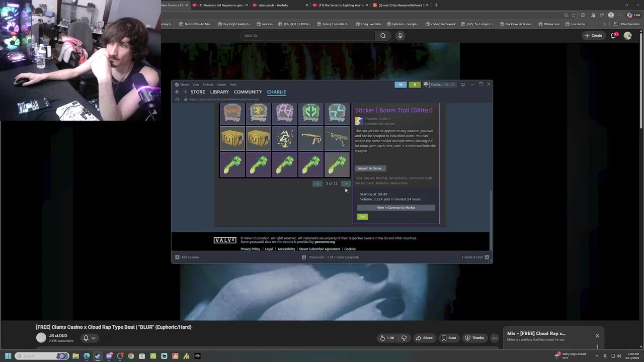This screenshot has width=644, height=362.
Task: Open more actions ellipsis under video
Action: (x=495, y=338)
